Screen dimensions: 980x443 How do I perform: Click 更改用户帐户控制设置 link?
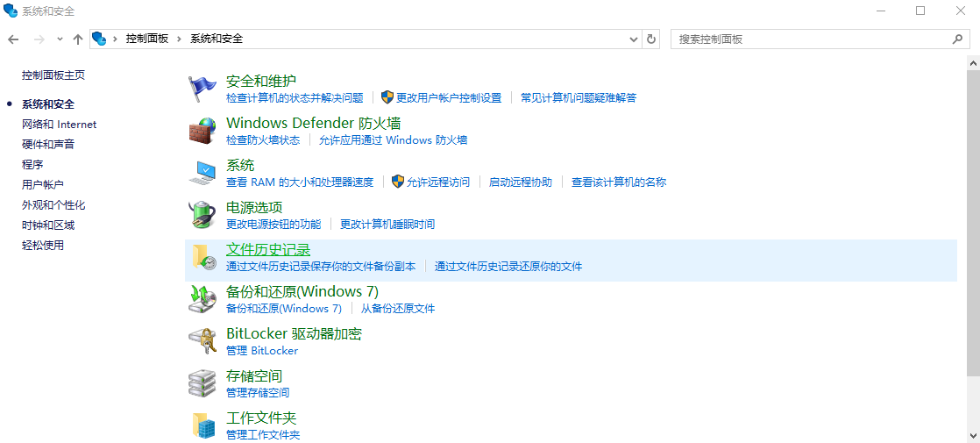pyautogui.click(x=449, y=97)
